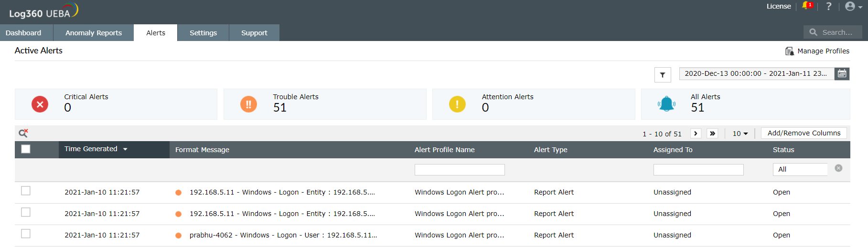The image size is (868, 247).
Task: Expand the rows-per-page 10 dropdown
Action: [x=740, y=134]
